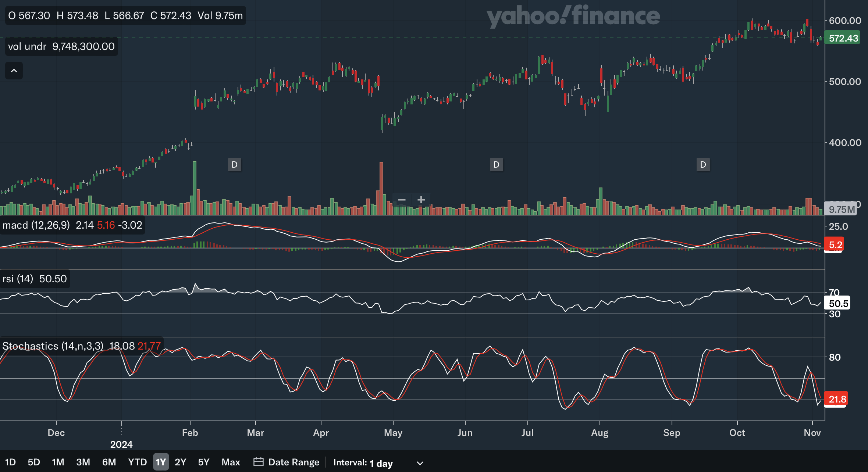Click the dividend marker near March
This screenshot has width=868, height=472.
[235, 165]
